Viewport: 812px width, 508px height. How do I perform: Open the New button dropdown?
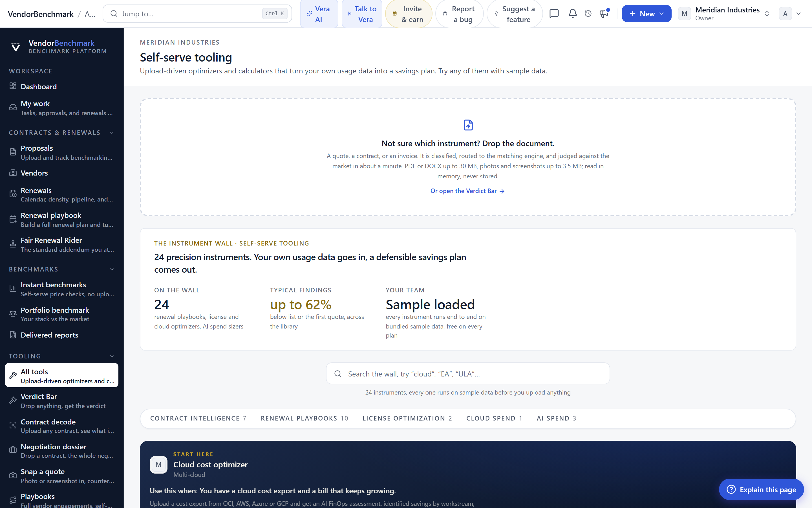(646, 14)
